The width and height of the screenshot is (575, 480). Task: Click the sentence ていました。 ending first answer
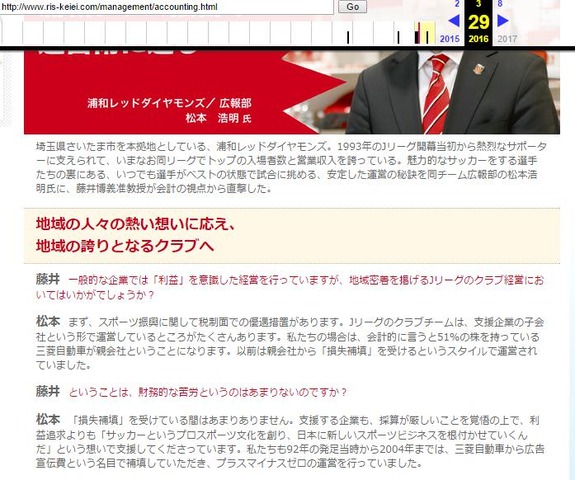(x=63, y=365)
